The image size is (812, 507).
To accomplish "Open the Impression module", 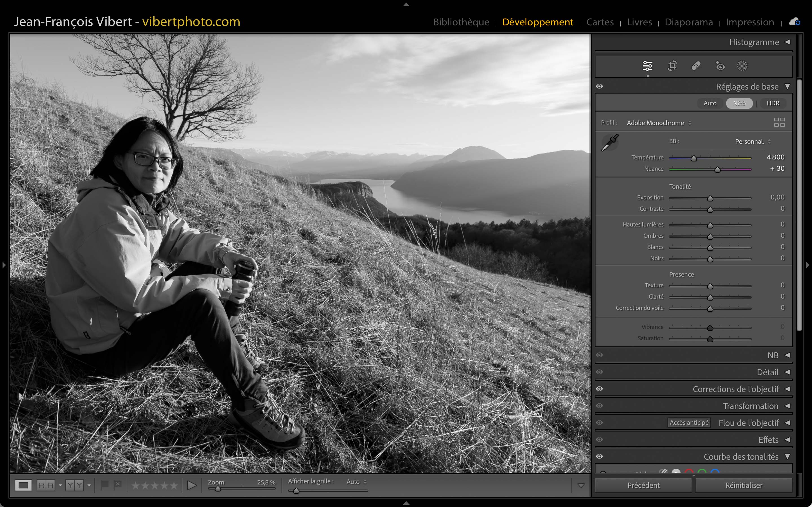I will (x=750, y=22).
